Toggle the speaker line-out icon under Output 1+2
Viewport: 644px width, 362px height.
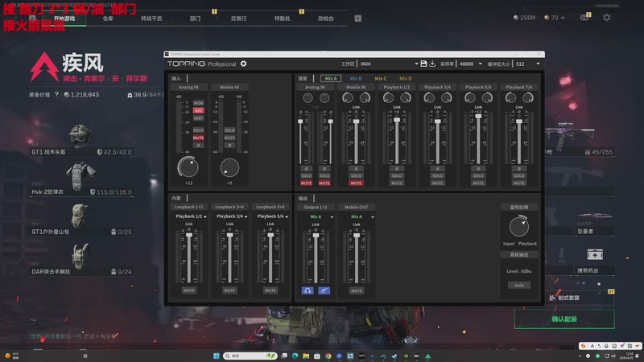[324, 290]
